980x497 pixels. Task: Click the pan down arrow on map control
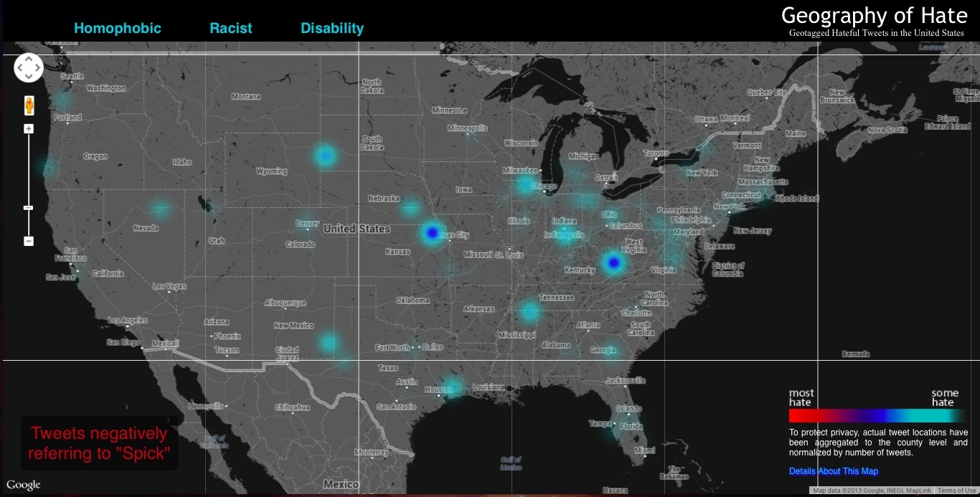29,76
